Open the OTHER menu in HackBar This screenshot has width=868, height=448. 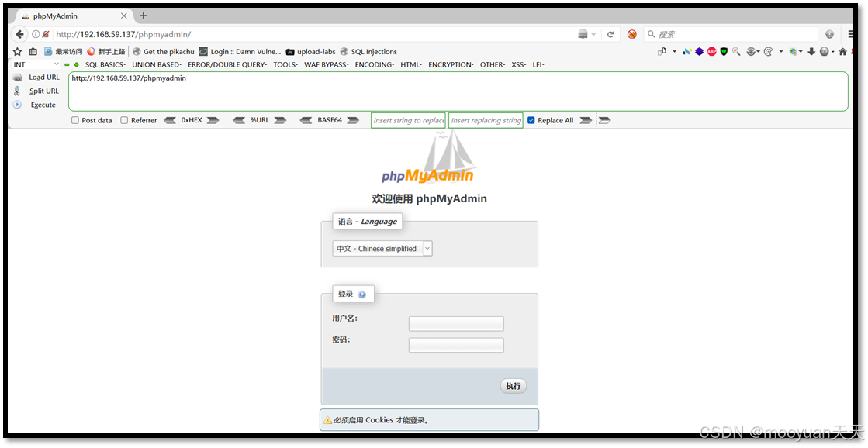pyautogui.click(x=493, y=64)
